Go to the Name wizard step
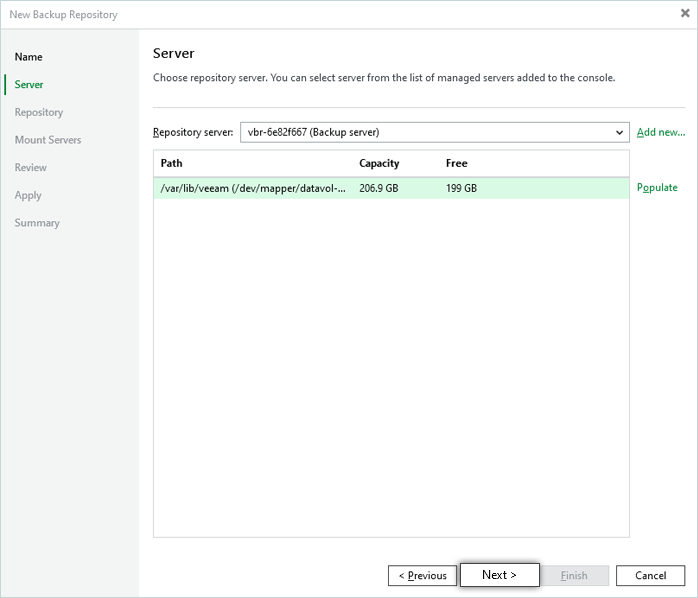This screenshot has width=698, height=598. pos(29,57)
